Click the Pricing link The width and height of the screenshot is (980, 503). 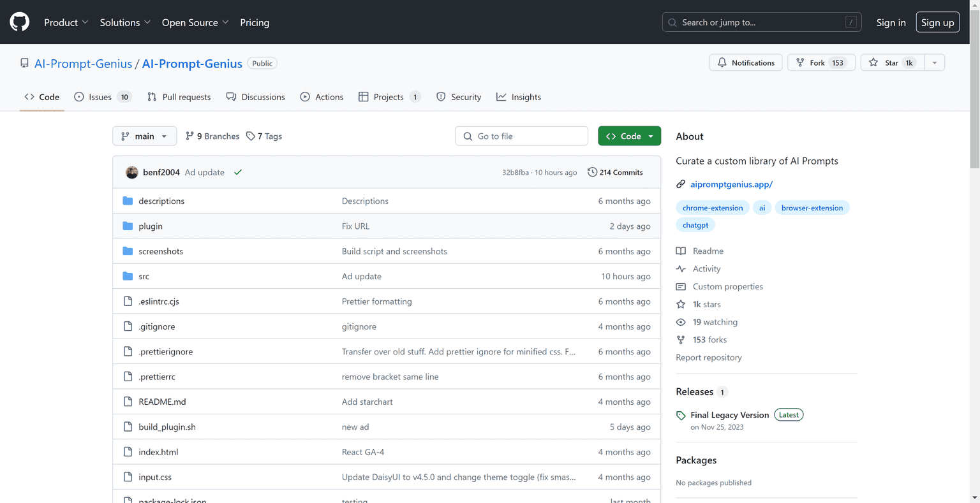255,22
